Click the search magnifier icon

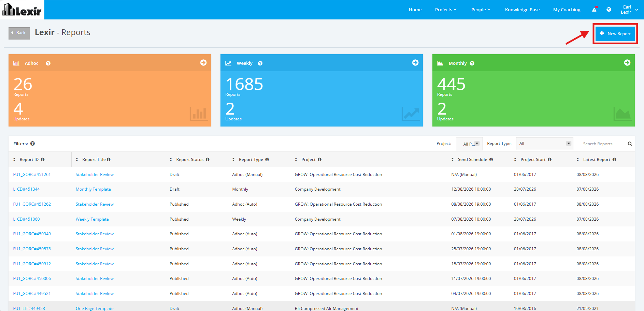630,144
